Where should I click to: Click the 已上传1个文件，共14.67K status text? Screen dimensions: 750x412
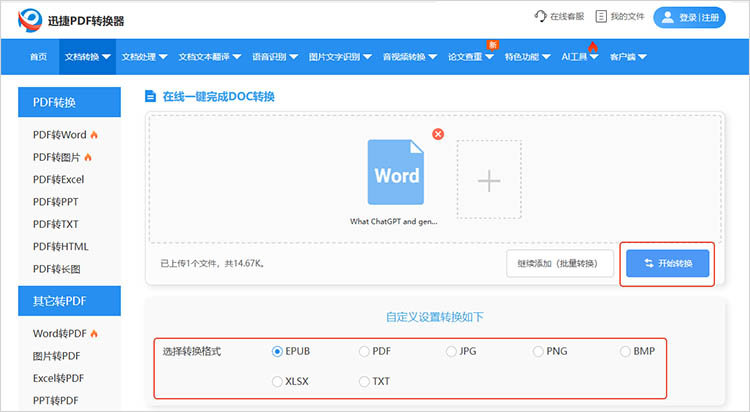pos(213,263)
